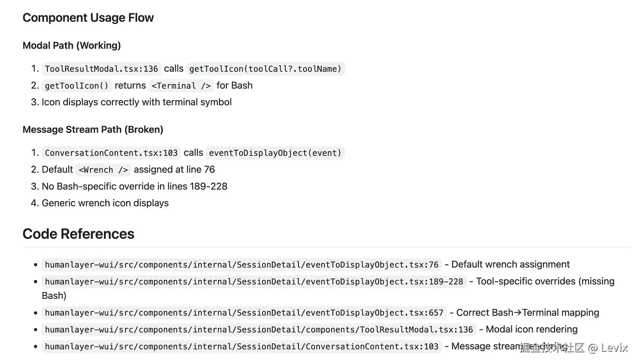This screenshot has height=364, width=638.
Task: Click the Icon displays correctly list item
Action: click(137, 102)
